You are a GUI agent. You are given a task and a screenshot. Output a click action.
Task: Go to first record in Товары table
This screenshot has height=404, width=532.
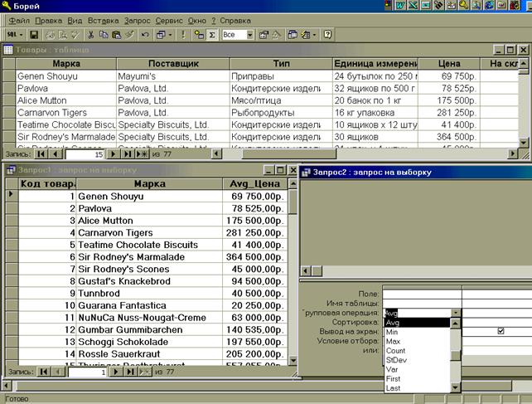pyautogui.click(x=41, y=154)
